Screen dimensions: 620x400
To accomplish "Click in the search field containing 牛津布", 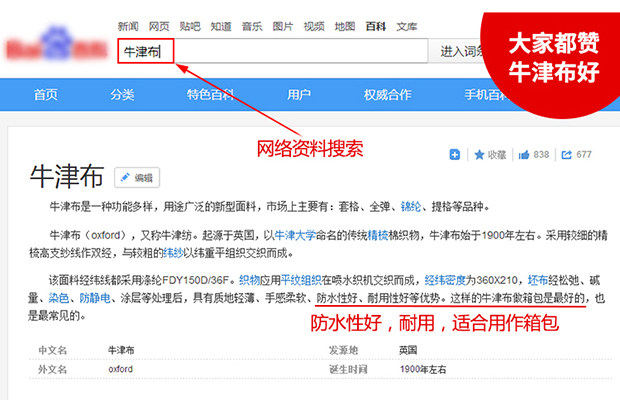I will (273, 51).
